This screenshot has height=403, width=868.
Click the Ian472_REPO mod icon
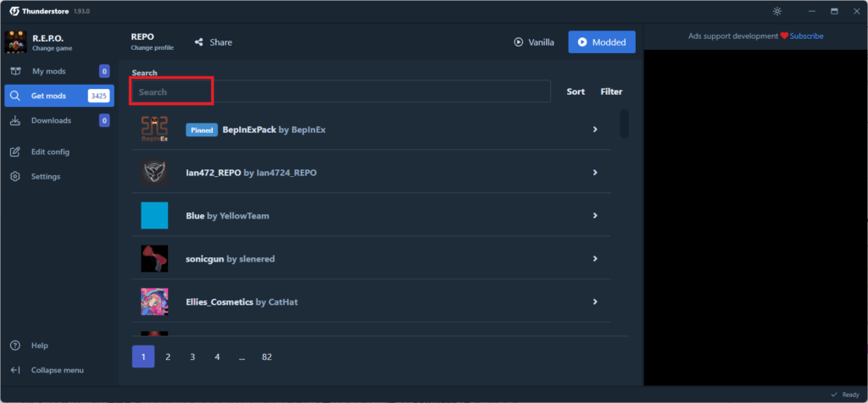coord(154,173)
